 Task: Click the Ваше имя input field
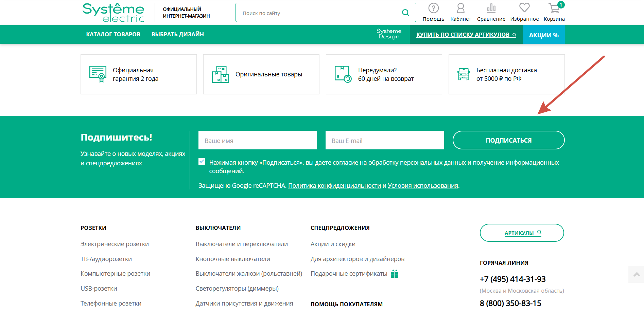(x=258, y=140)
